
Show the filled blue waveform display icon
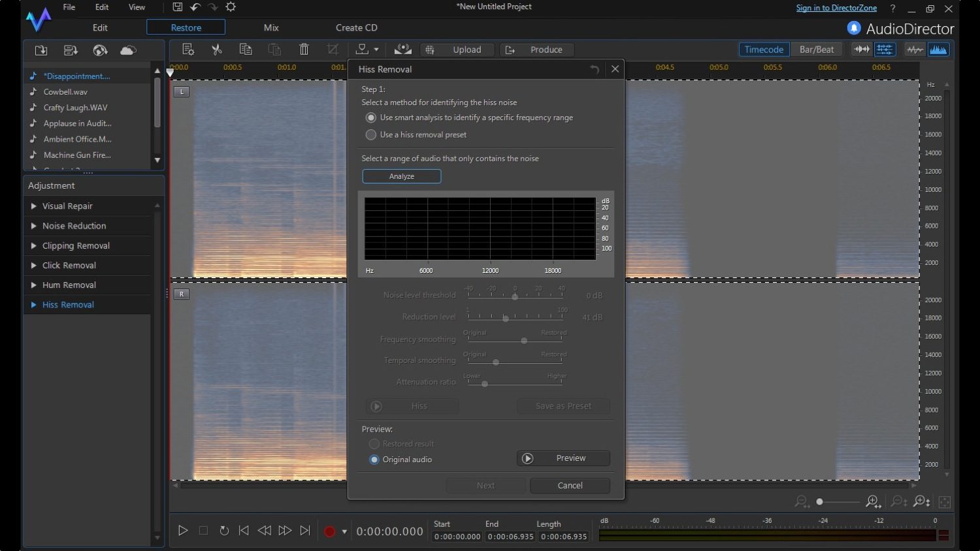click(x=938, y=50)
